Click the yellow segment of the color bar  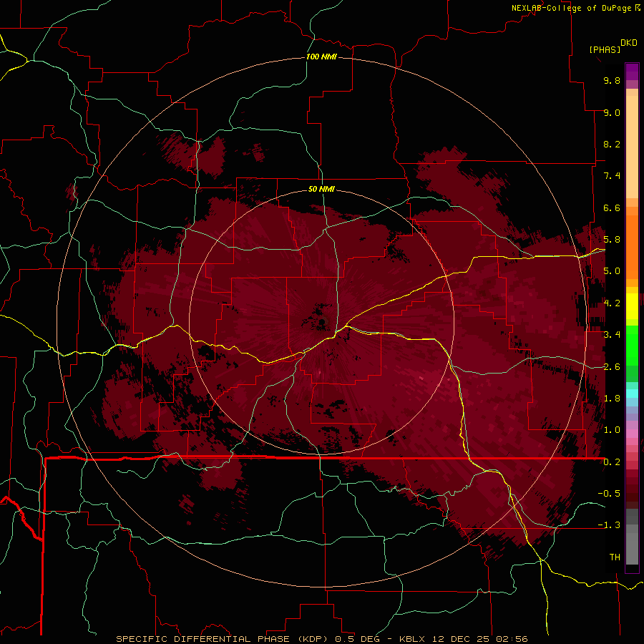(632, 306)
